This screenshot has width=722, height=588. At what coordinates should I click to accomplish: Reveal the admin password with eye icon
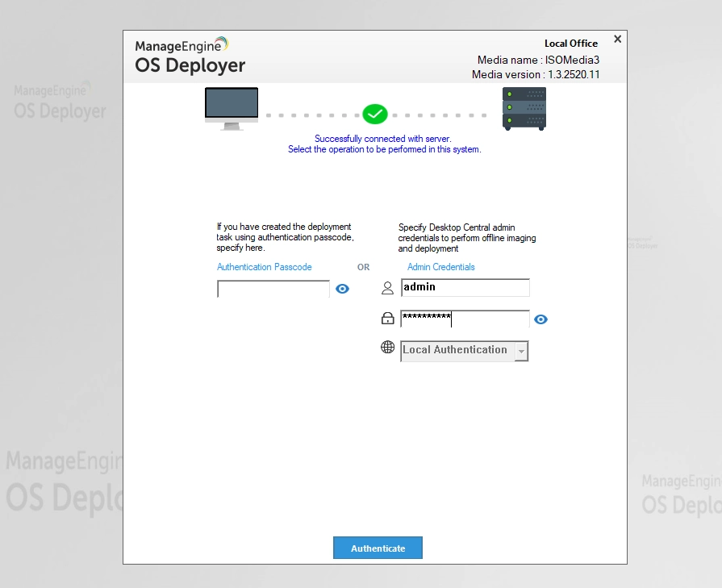540,319
